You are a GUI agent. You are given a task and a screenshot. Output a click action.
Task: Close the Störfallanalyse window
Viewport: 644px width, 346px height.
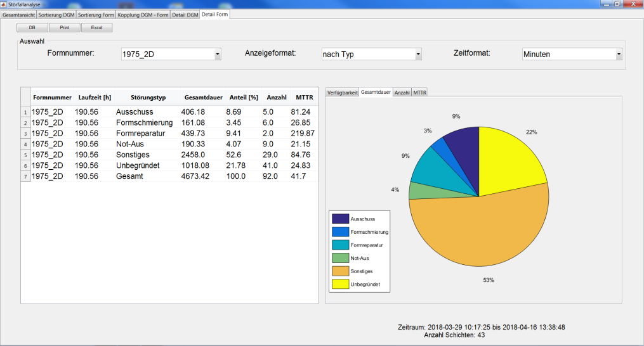click(632, 4)
